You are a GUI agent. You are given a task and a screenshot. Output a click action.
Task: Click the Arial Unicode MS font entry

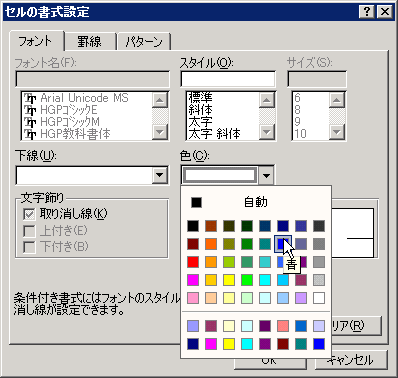point(87,98)
